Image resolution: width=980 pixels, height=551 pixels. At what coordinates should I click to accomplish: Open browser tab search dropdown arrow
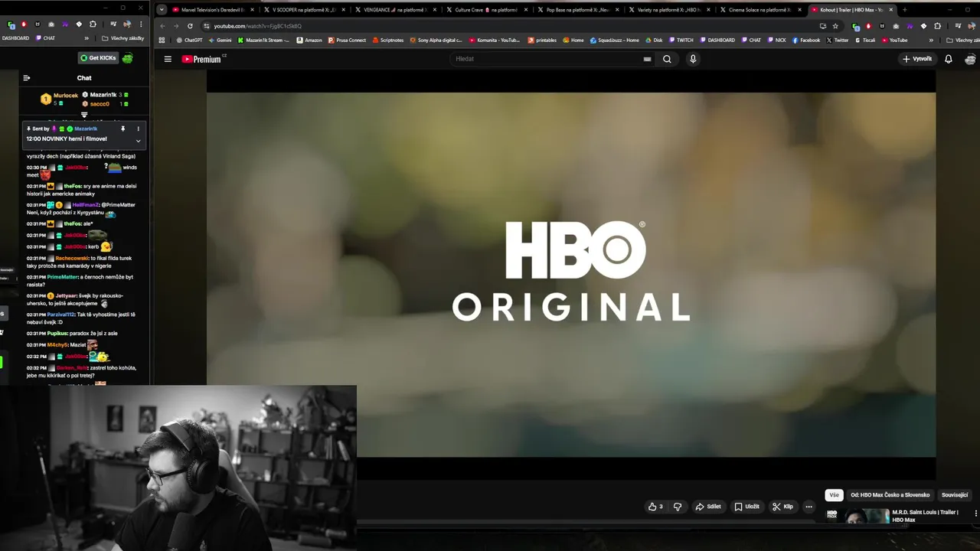162,10
